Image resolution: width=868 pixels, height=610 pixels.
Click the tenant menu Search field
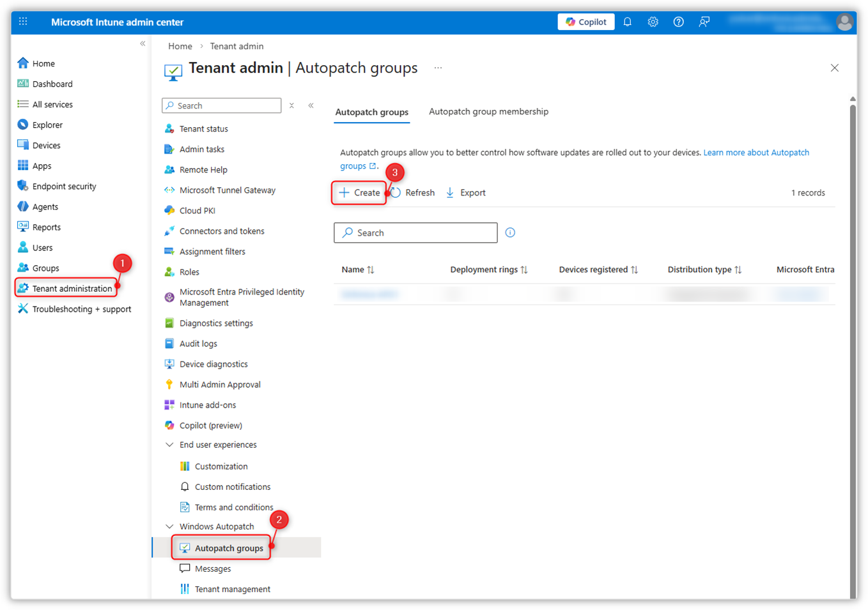(222, 105)
